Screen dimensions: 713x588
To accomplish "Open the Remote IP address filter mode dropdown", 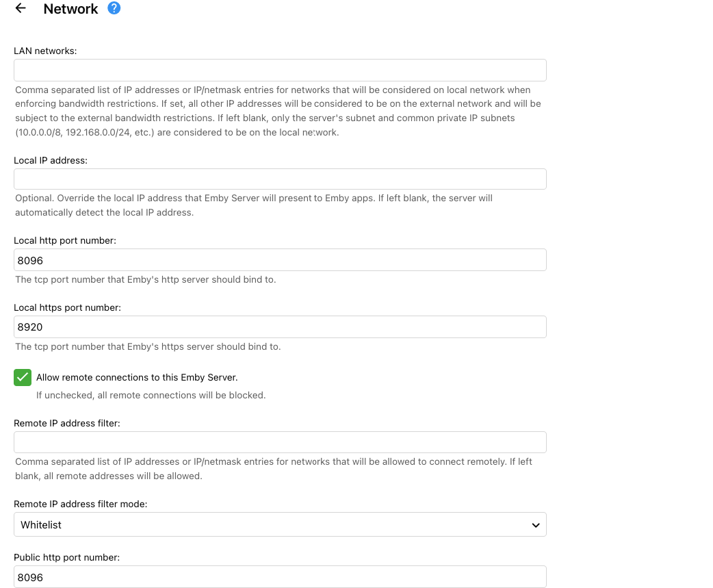I will click(x=280, y=524).
